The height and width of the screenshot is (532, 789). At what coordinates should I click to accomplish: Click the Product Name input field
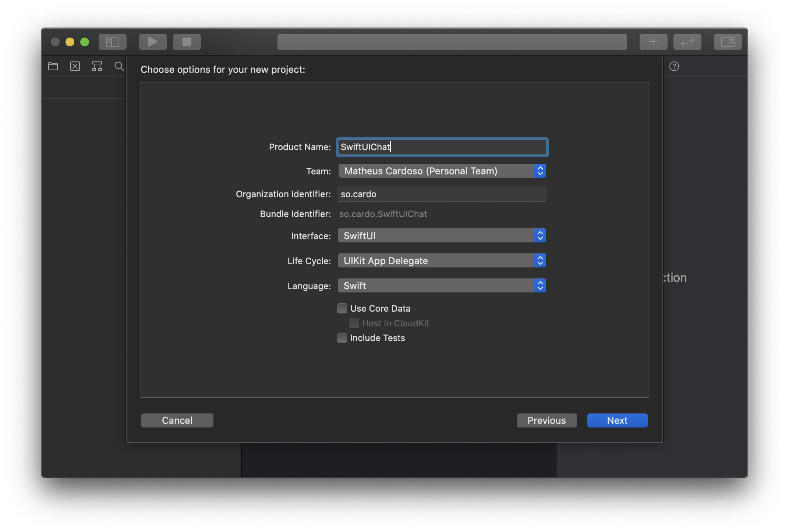point(442,147)
